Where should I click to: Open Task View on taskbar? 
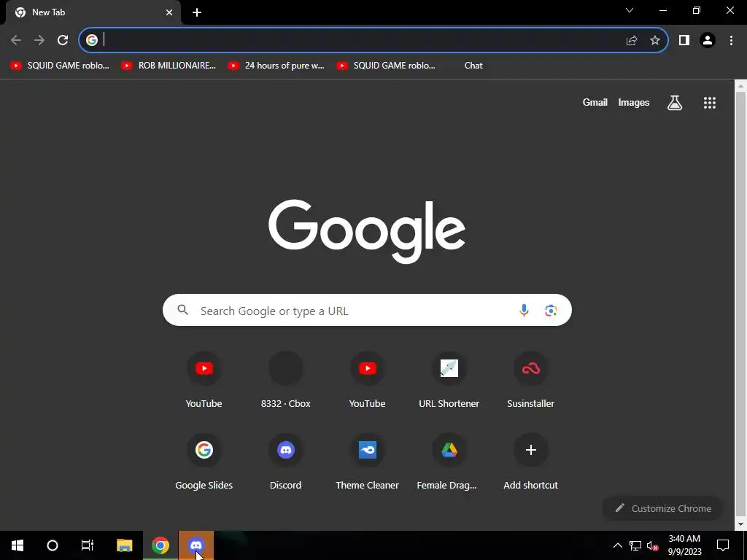(88, 545)
